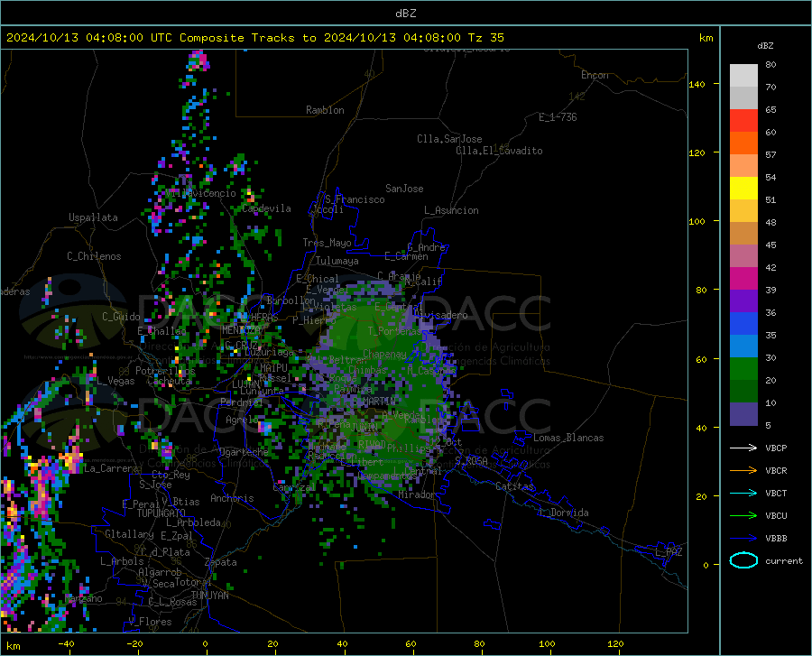The image size is (812, 656).
Task: Click the Capdevila place label
Action: click(x=267, y=208)
